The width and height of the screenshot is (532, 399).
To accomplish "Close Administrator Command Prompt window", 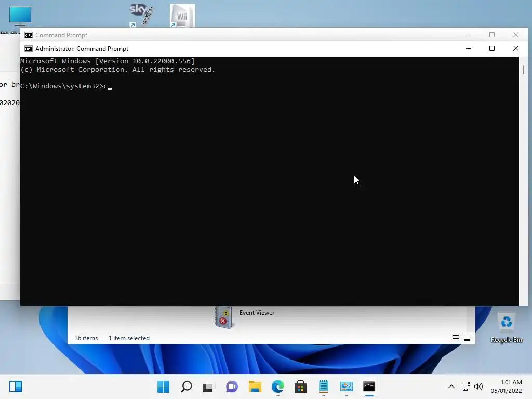I will coord(516,48).
